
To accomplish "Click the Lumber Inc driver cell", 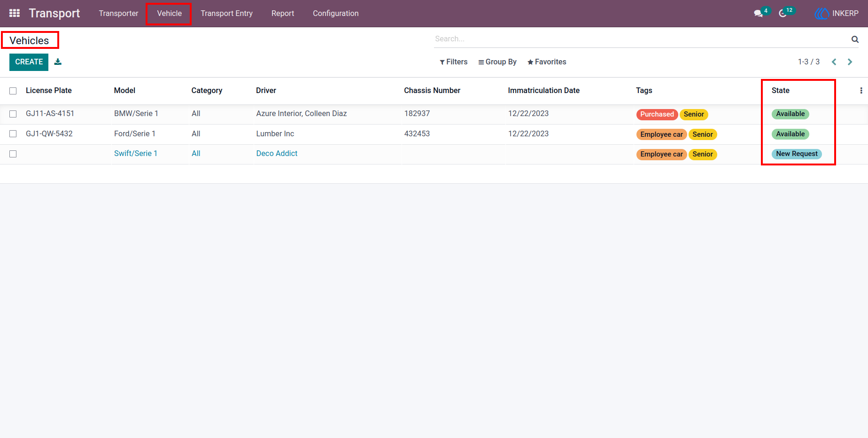I will [275, 133].
